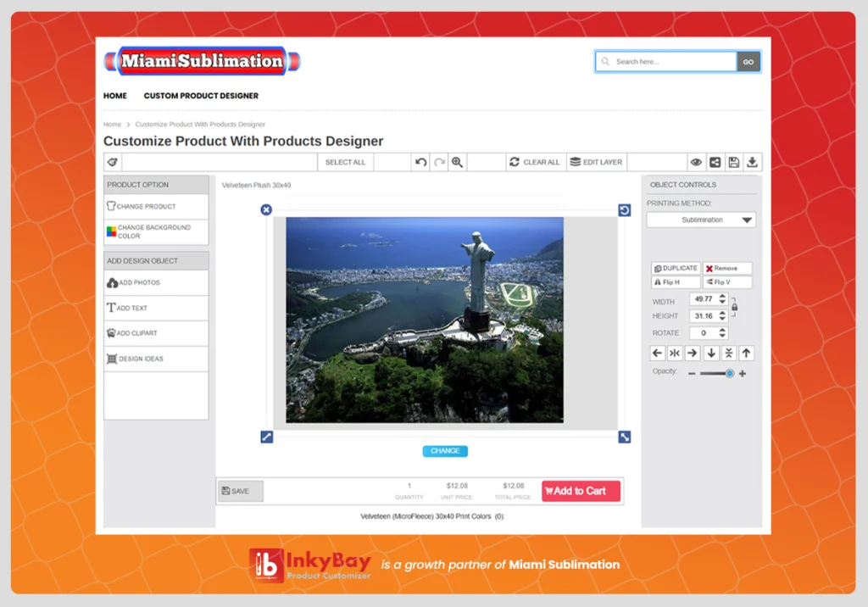Go to the Home menu item
Image resolution: width=868 pixels, height=607 pixels.
click(x=115, y=96)
